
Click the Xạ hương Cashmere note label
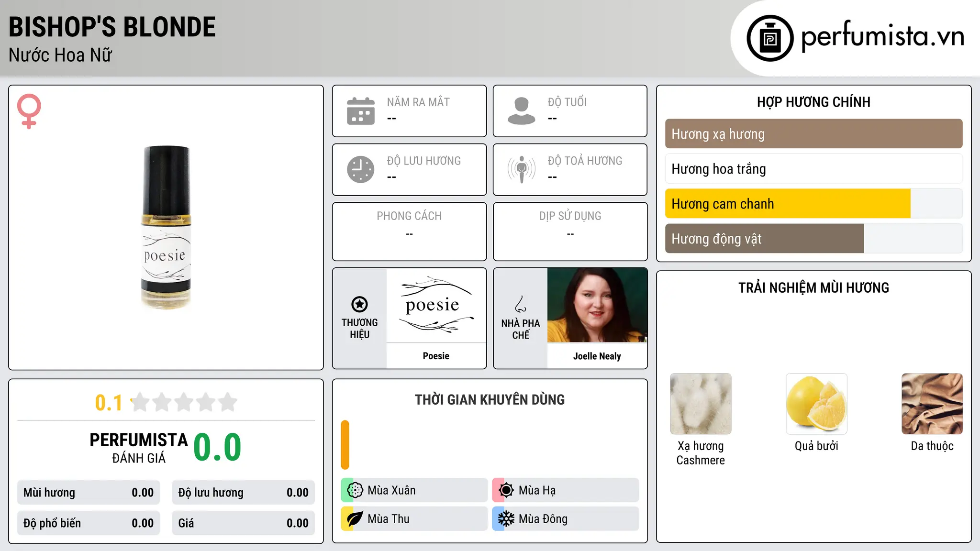coord(701,453)
